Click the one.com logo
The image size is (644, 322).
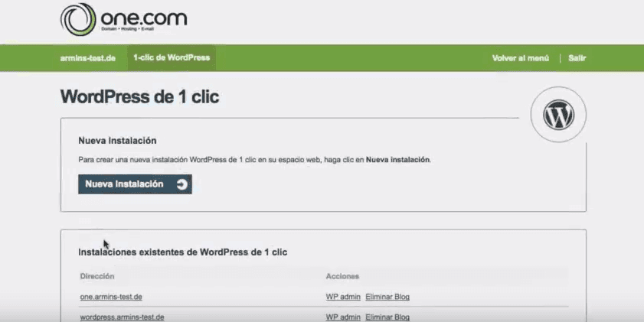pyautogui.click(x=123, y=19)
